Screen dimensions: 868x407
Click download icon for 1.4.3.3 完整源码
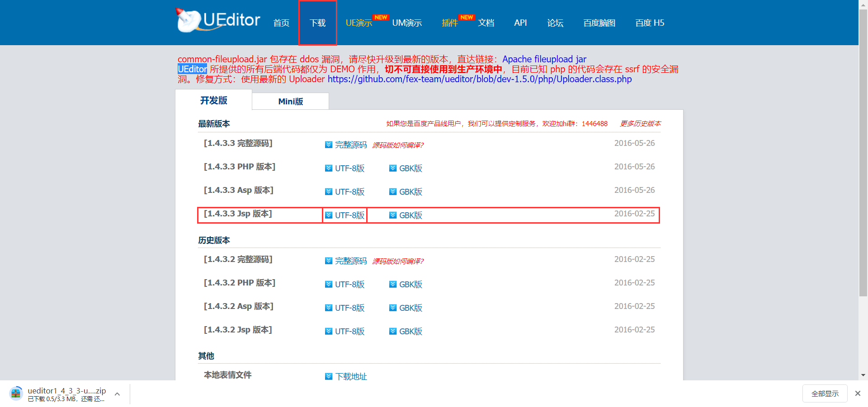coord(329,145)
